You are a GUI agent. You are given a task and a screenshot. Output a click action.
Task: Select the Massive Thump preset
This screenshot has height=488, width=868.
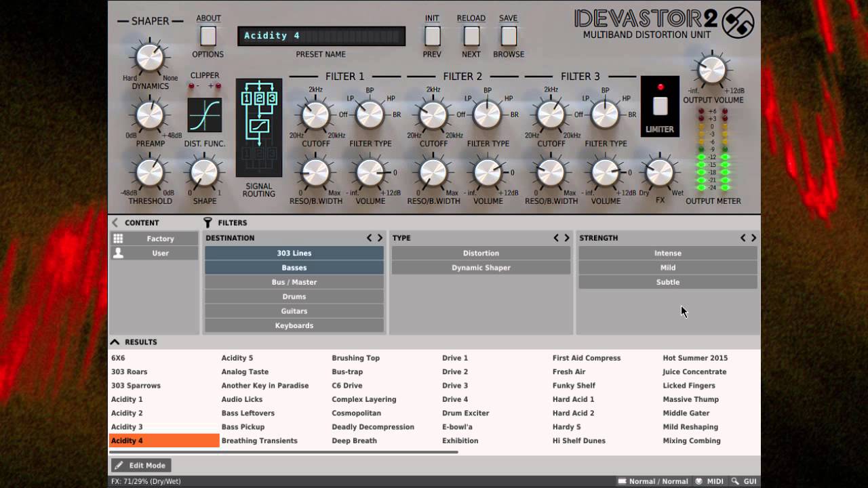click(x=691, y=399)
